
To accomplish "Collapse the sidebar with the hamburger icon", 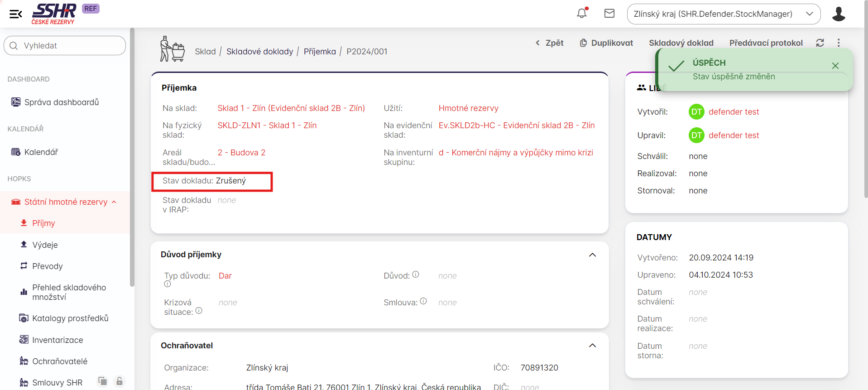I will tap(16, 14).
